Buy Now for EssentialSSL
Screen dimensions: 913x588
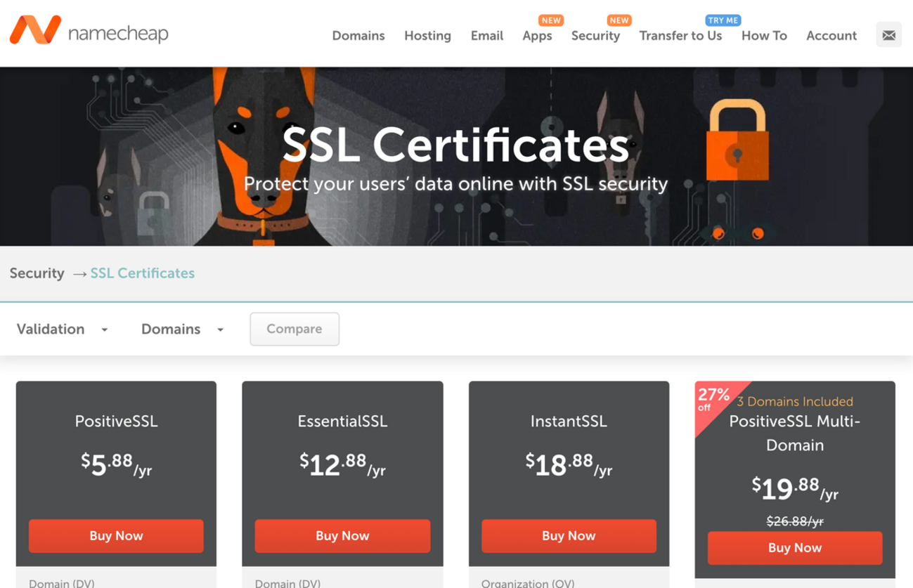342,536
